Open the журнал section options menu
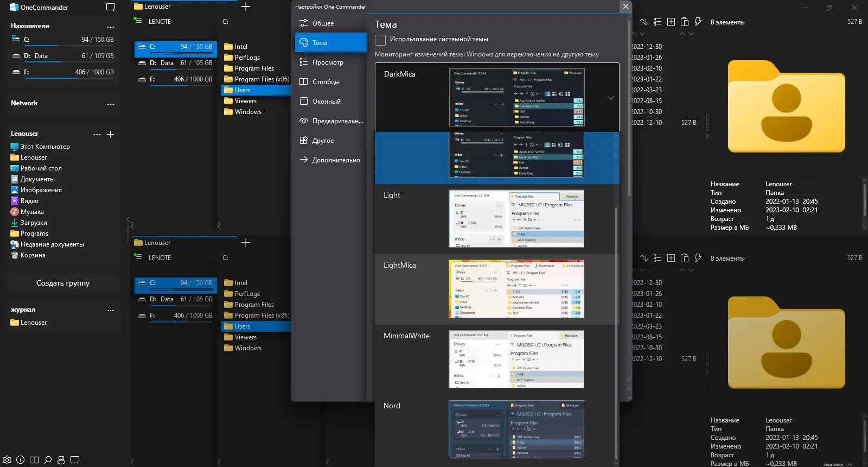868x467 pixels. pyautogui.click(x=111, y=311)
